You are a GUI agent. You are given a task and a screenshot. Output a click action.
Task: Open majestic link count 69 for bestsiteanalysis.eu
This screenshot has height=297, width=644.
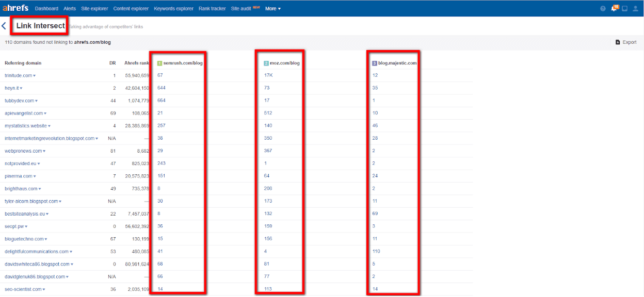pyautogui.click(x=375, y=213)
